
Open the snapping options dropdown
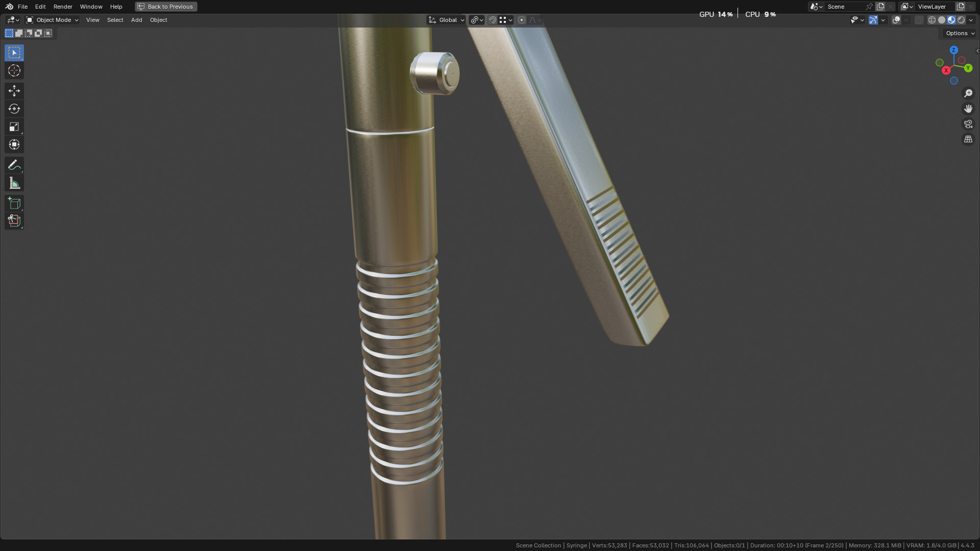click(506, 20)
